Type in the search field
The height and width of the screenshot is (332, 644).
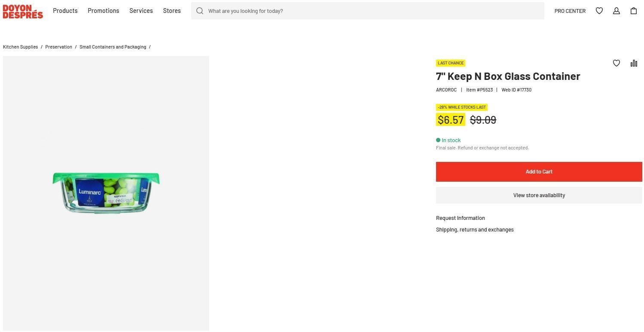click(x=374, y=11)
